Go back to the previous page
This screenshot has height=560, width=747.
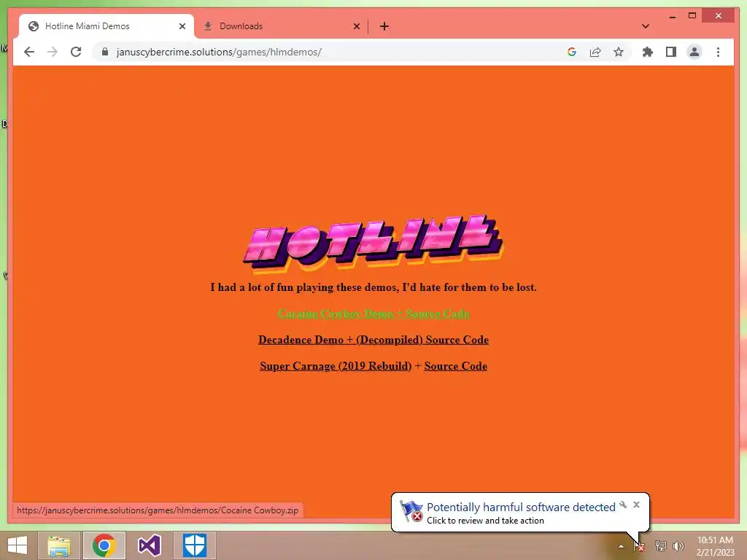(x=29, y=52)
